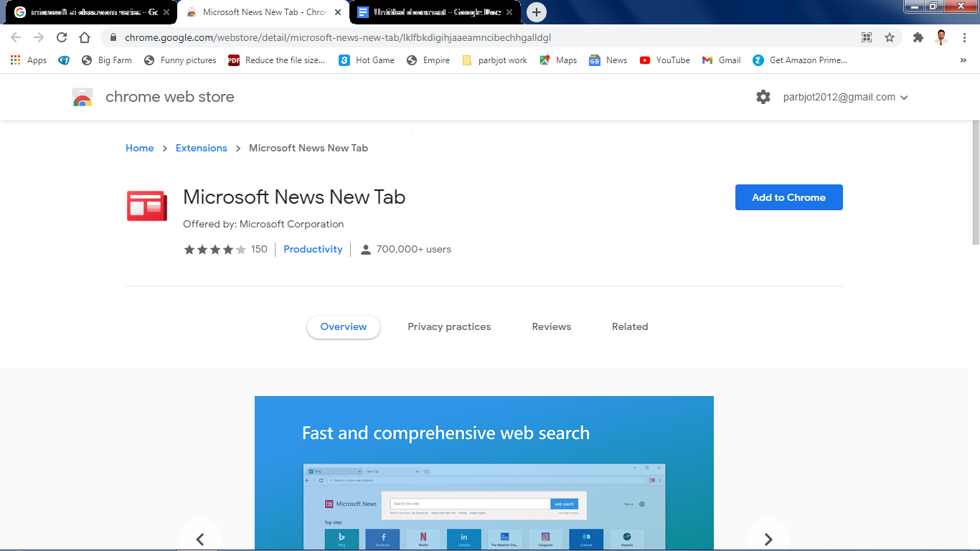Open the Productivity category link
The height and width of the screenshot is (551, 980).
313,249
